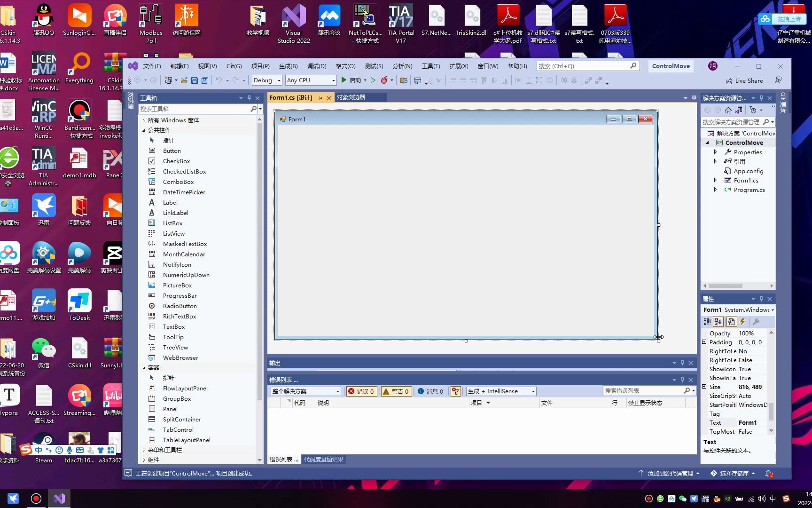The image size is (812, 508).
Task: Click the Property Pages wrench icon
Action: 757,322
